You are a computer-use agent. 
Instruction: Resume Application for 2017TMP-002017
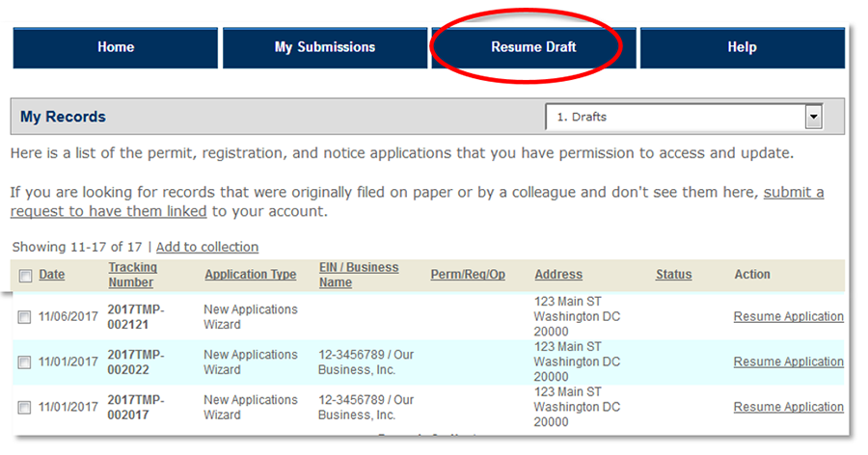point(788,407)
